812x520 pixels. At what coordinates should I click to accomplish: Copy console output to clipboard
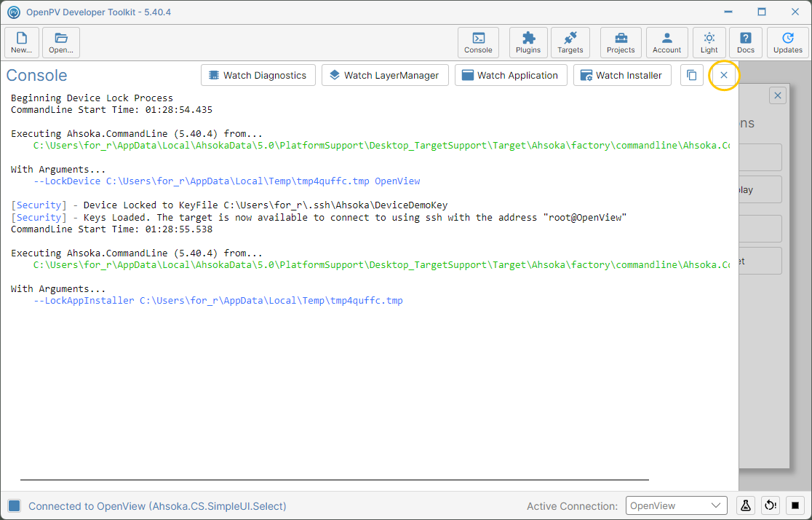[x=691, y=75]
